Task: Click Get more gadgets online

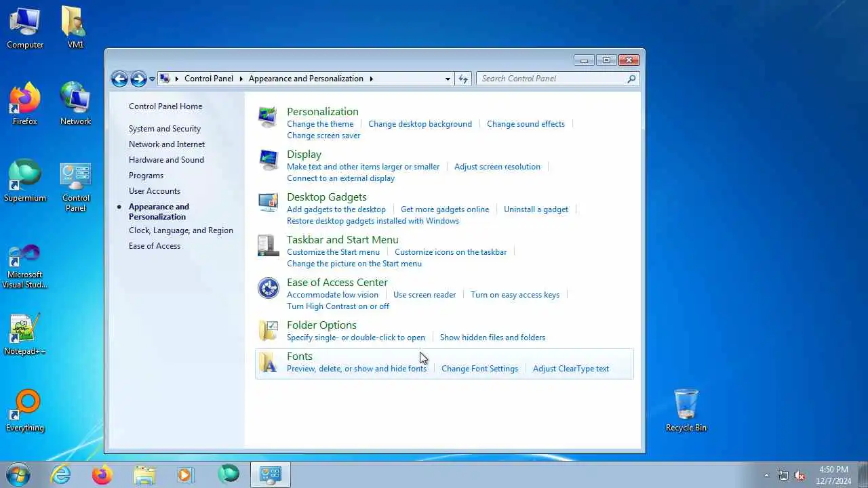Action: click(x=445, y=209)
